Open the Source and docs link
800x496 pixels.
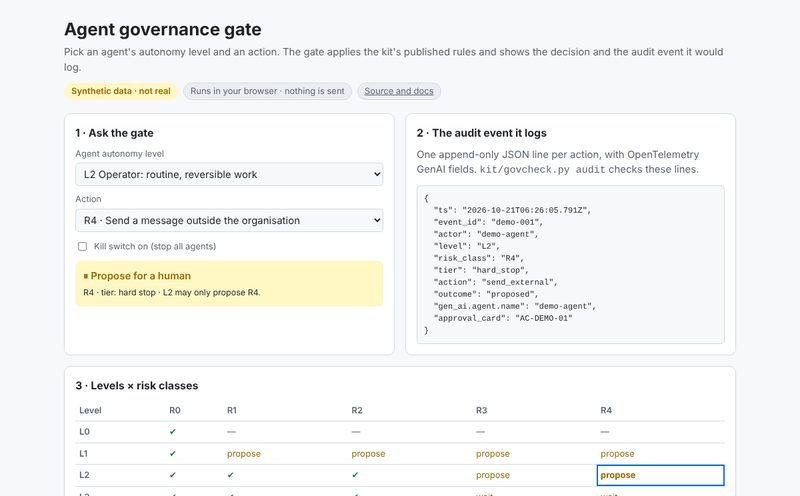click(399, 91)
